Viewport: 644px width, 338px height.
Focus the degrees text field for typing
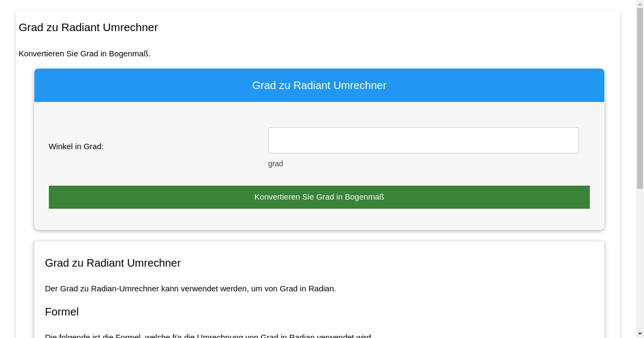423,140
